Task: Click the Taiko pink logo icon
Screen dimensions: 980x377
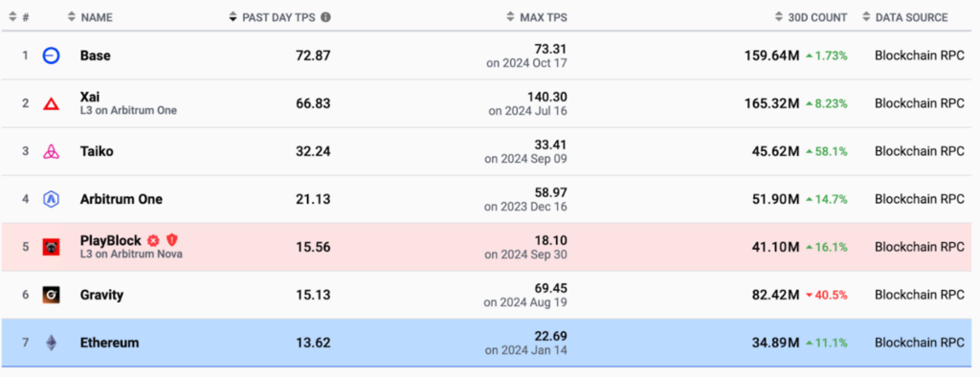Action: pyautogui.click(x=51, y=151)
